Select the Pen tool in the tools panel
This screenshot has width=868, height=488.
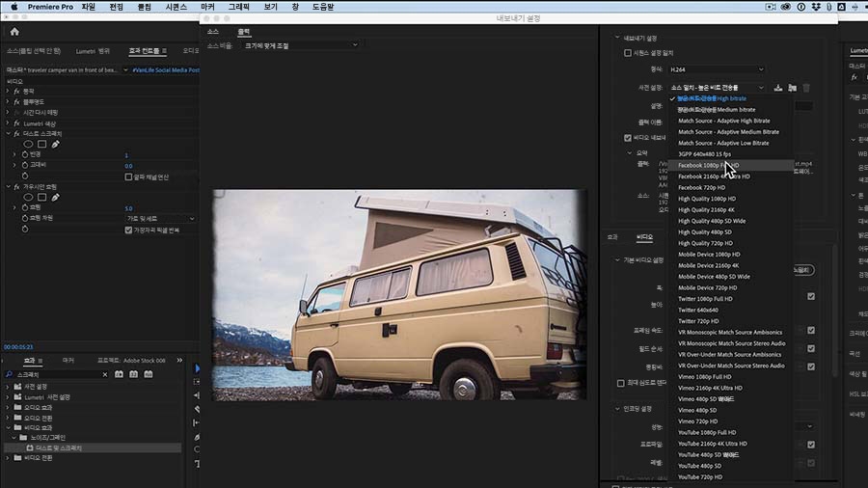click(x=197, y=437)
